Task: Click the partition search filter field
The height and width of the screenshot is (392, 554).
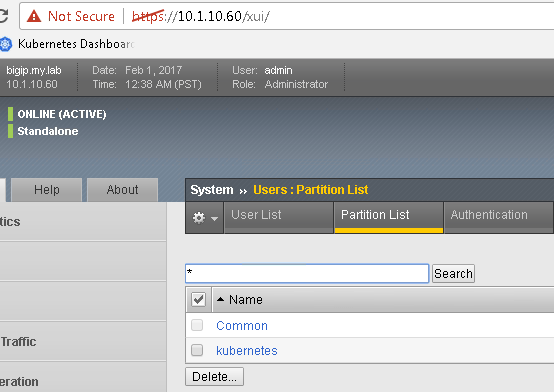Action: (307, 274)
